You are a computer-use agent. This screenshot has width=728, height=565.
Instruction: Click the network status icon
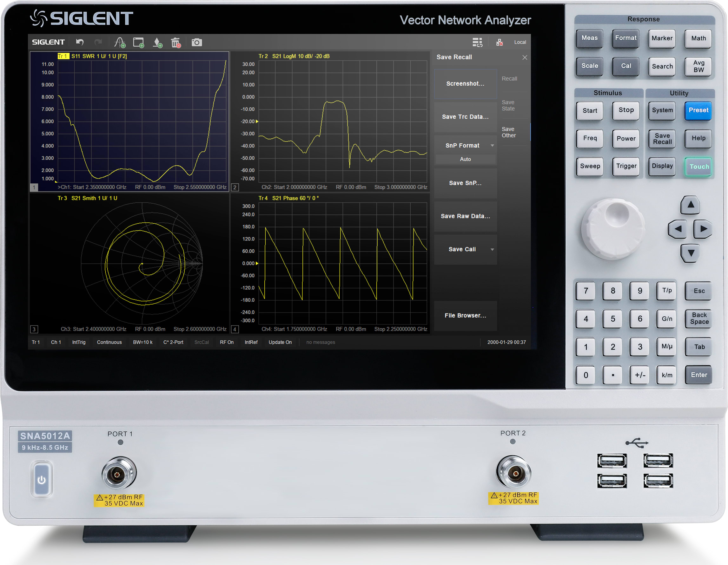tap(499, 42)
